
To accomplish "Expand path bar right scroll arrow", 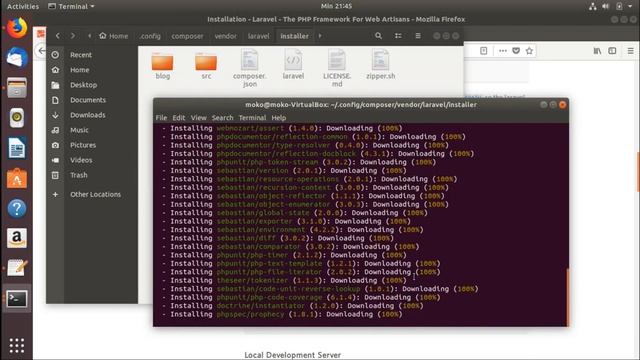I will coord(320,36).
